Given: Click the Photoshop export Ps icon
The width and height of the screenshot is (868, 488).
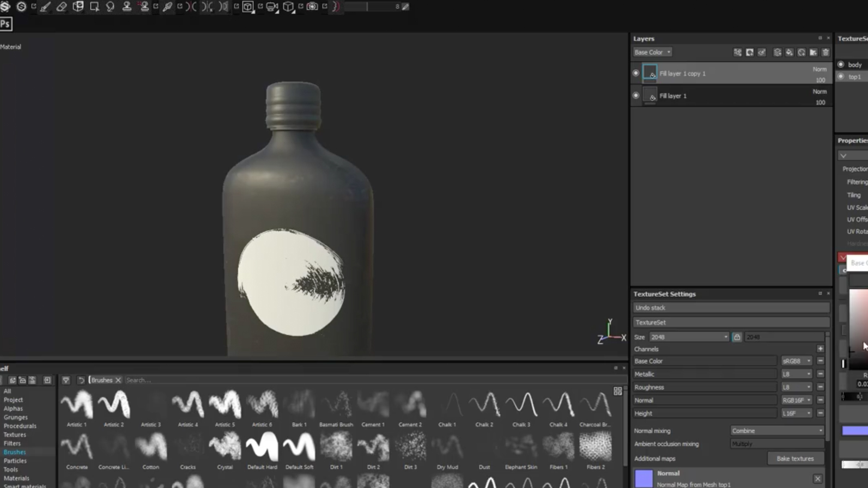Looking at the screenshot, I should pyautogui.click(x=5, y=24).
